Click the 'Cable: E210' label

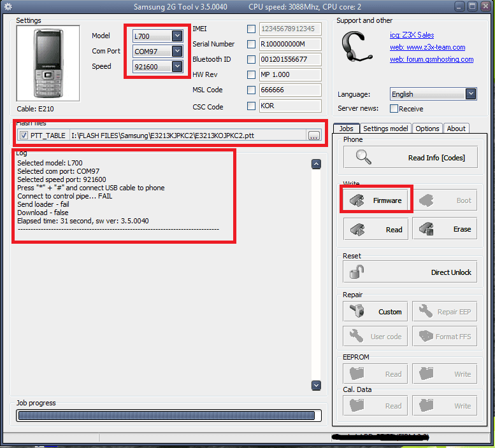tap(36, 109)
